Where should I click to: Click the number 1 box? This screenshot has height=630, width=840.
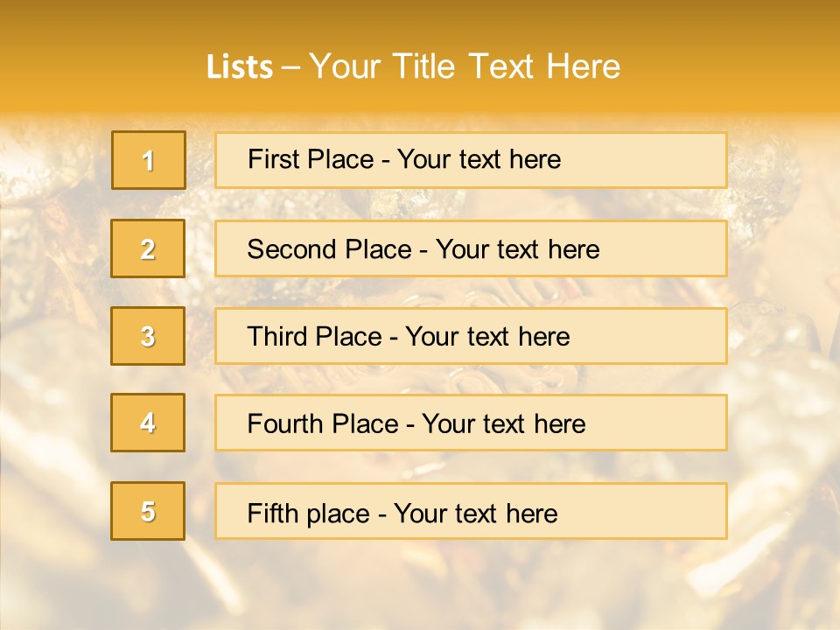point(149,160)
